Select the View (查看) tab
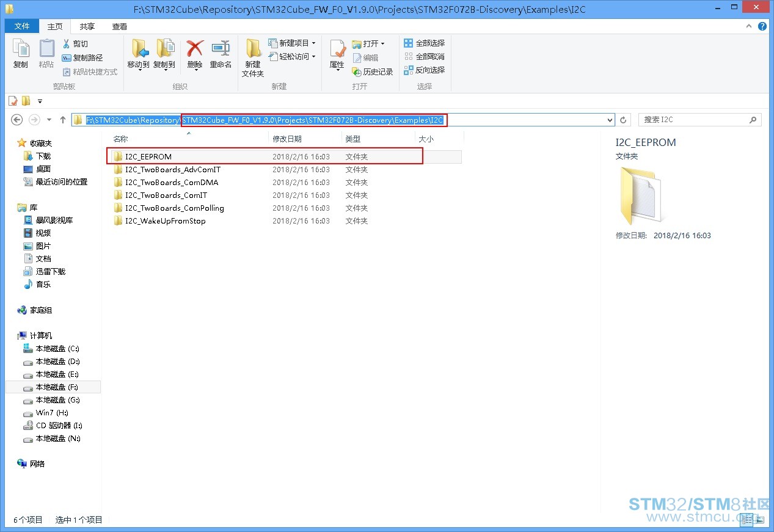 (120, 26)
